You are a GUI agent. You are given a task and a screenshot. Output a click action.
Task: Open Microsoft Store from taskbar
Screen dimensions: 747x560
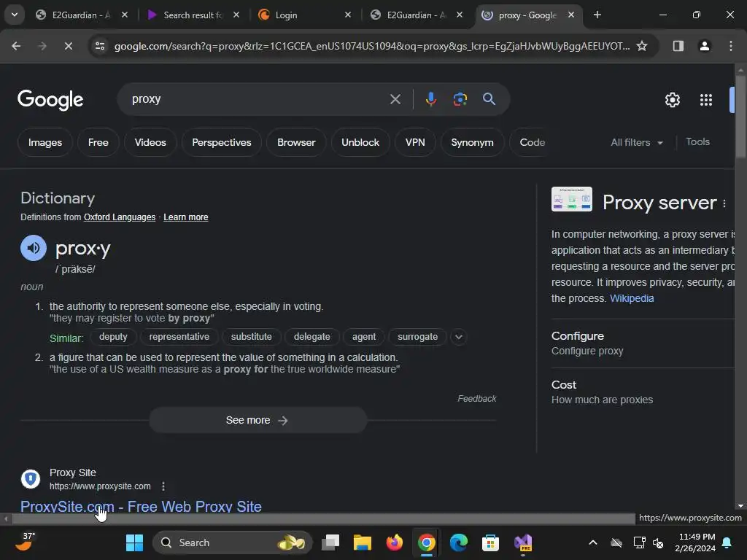(x=490, y=542)
